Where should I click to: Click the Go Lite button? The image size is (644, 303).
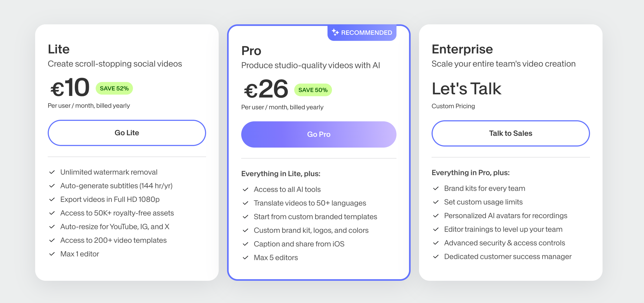tap(127, 133)
